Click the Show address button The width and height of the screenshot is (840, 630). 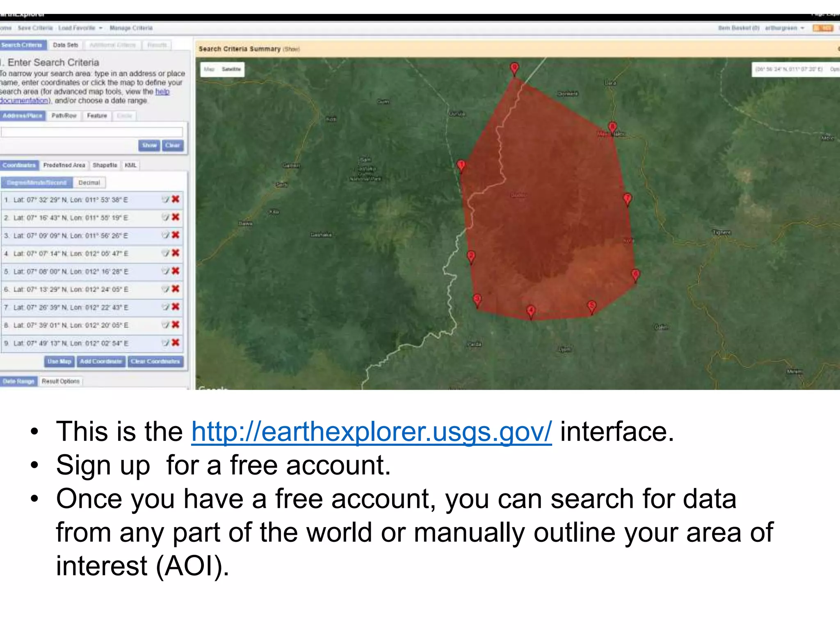[149, 145]
